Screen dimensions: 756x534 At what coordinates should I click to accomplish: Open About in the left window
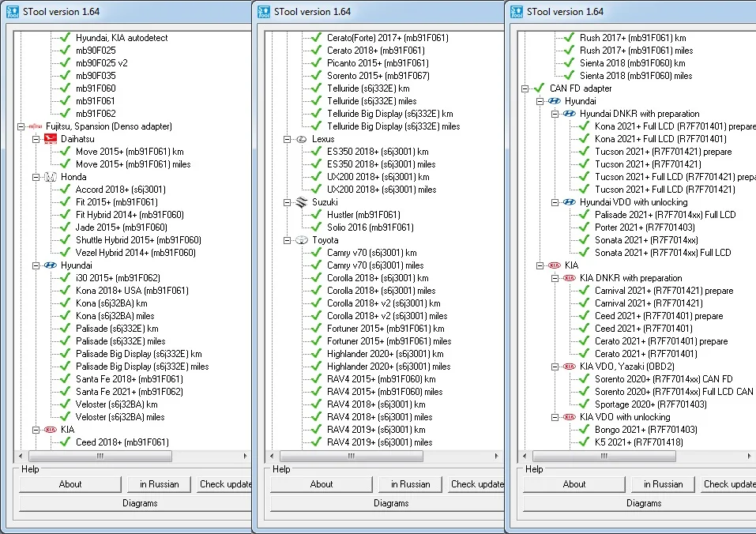pos(70,484)
